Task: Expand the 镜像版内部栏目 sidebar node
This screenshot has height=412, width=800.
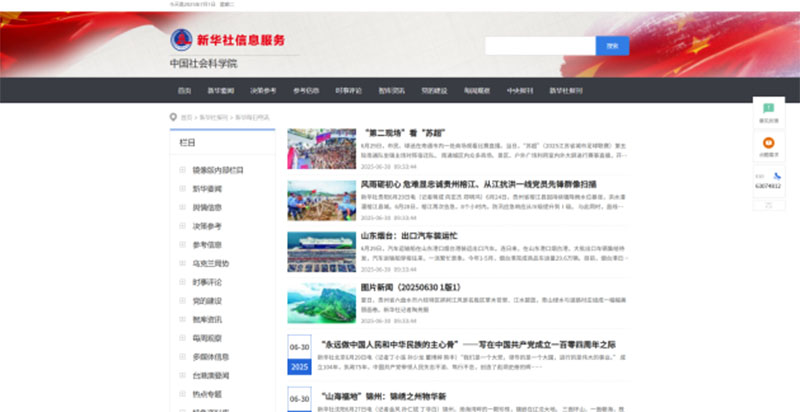Action: click(183, 170)
